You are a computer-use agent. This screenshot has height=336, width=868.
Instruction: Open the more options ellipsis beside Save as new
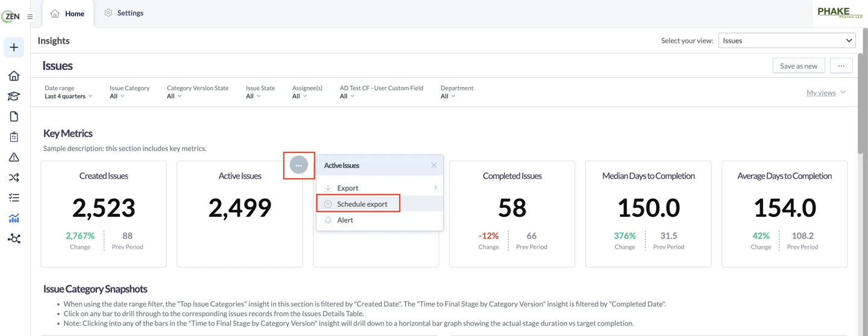[x=841, y=66]
